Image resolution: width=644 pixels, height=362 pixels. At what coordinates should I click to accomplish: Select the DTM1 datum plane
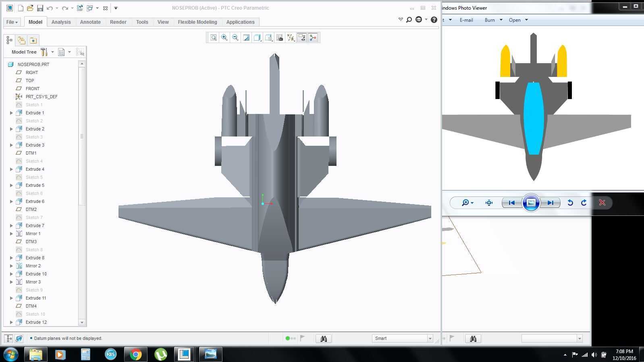coord(31,153)
